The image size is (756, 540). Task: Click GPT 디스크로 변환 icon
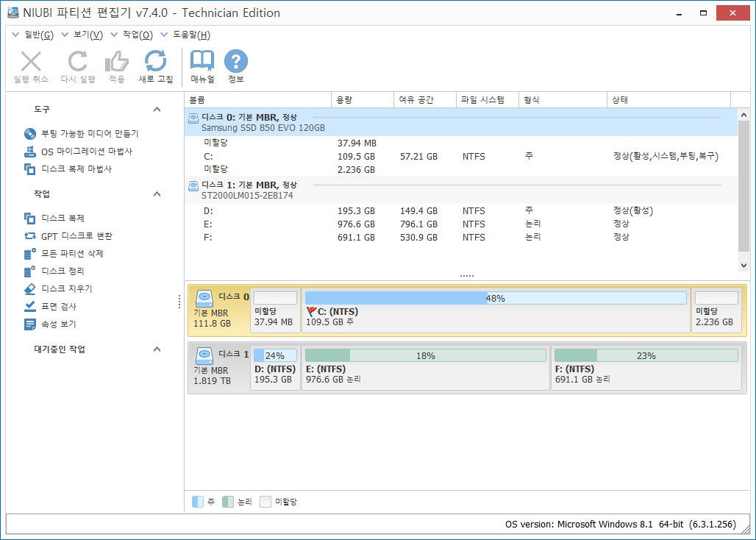[30, 235]
